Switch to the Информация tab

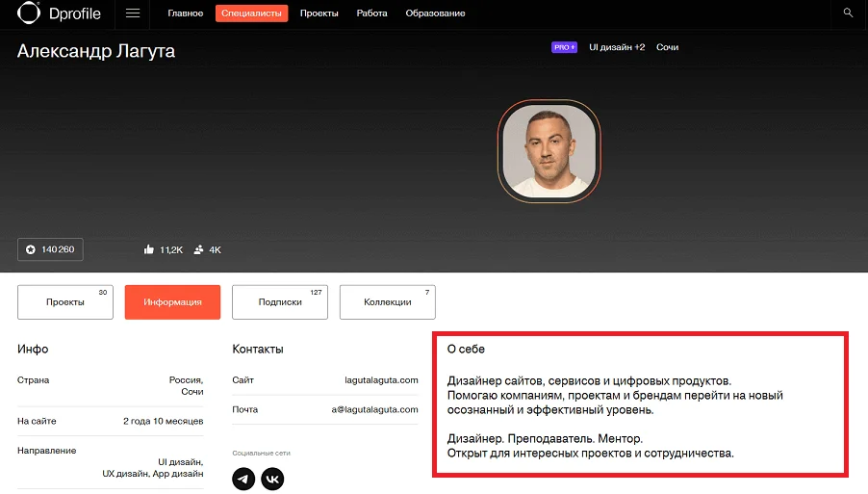pyautogui.click(x=172, y=302)
